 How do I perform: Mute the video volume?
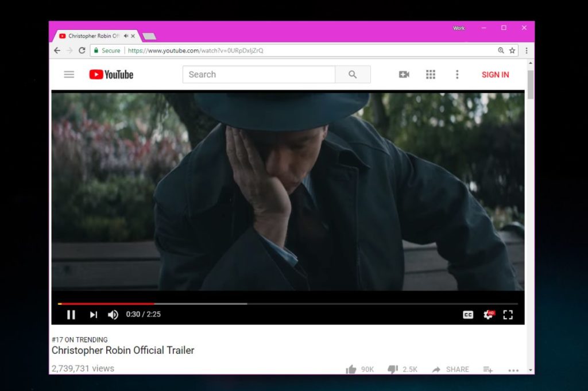click(x=113, y=315)
